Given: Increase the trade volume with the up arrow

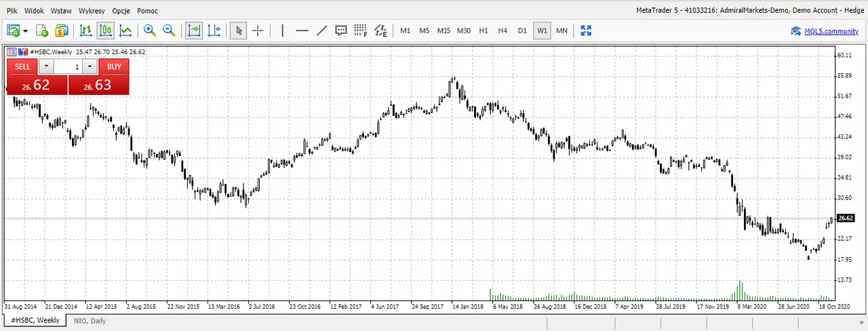Looking at the screenshot, I should [90, 66].
